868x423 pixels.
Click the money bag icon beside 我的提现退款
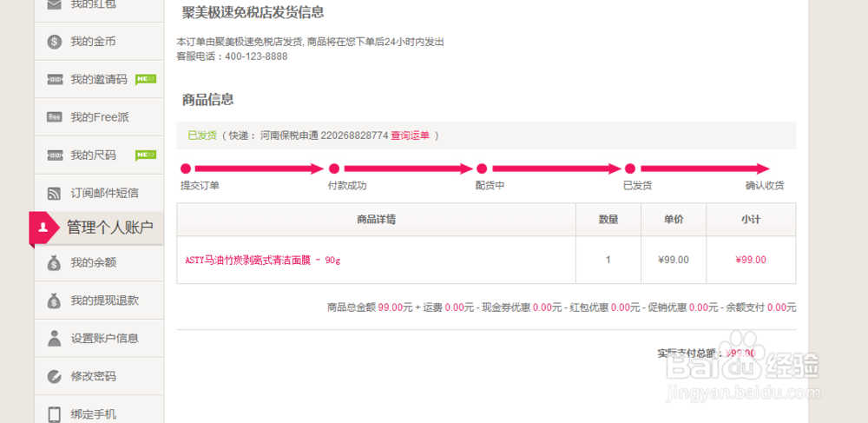54,301
